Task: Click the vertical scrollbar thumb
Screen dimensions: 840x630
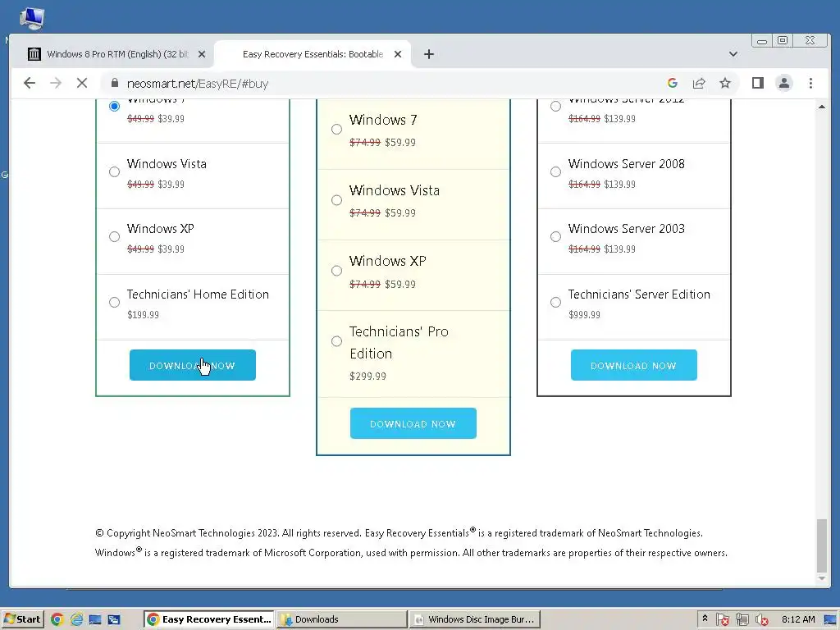Action: (x=822, y=546)
